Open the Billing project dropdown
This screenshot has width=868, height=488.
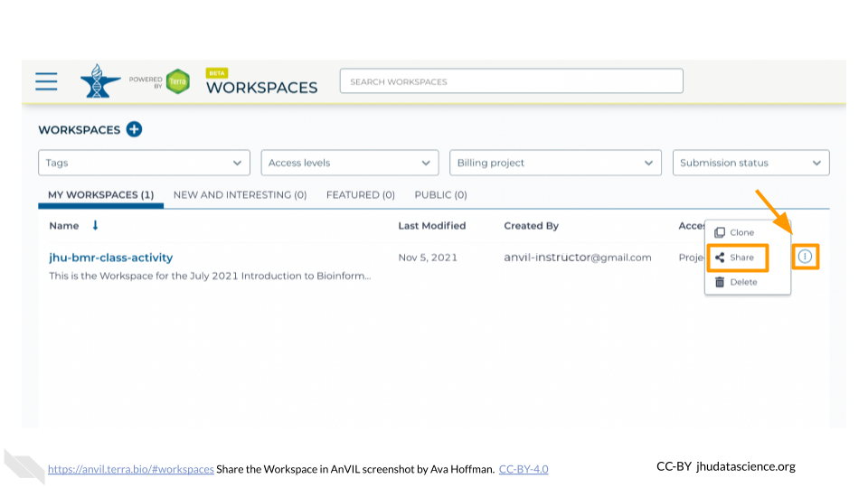[555, 163]
